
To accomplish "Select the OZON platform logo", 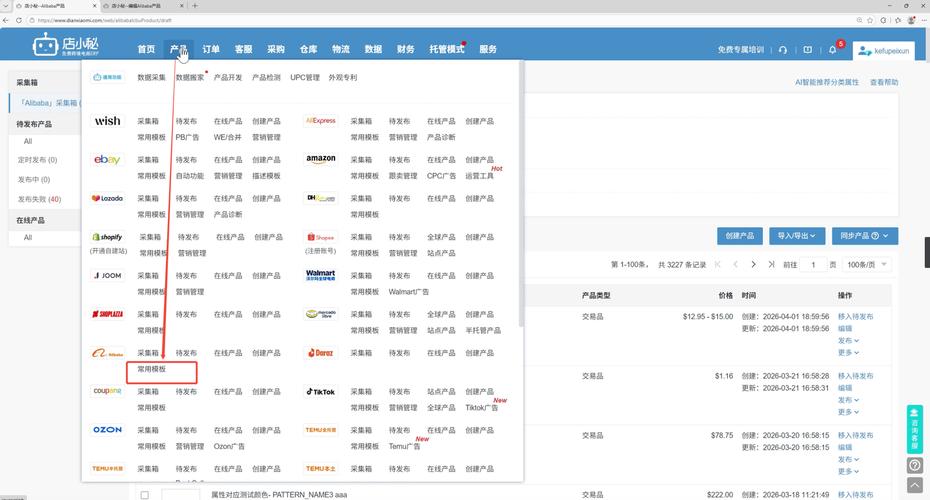I will coord(107,429).
